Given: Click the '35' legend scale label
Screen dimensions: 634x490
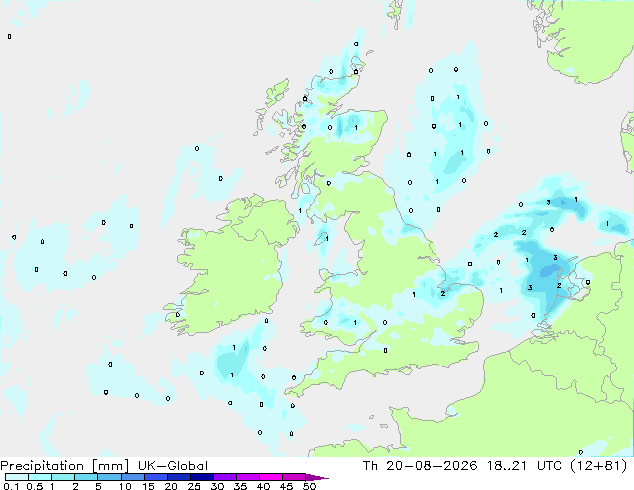Looking at the screenshot, I should click(240, 486).
